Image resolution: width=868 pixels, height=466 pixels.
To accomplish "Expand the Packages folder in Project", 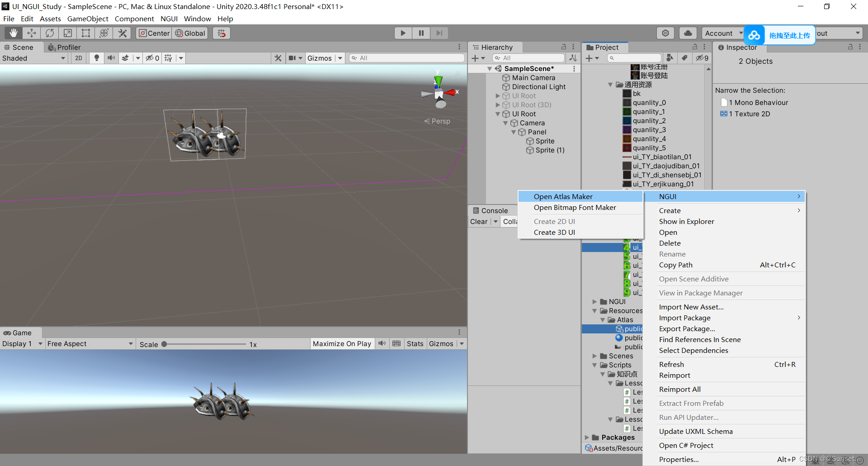I will pos(587,437).
